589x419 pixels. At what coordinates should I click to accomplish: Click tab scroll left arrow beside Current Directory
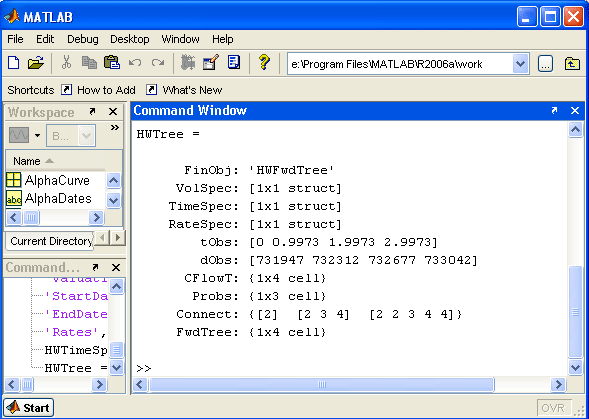(x=102, y=237)
